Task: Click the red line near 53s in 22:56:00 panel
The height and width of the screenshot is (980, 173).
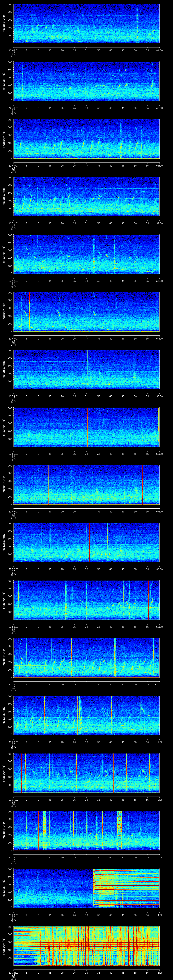Action: (142, 484)
